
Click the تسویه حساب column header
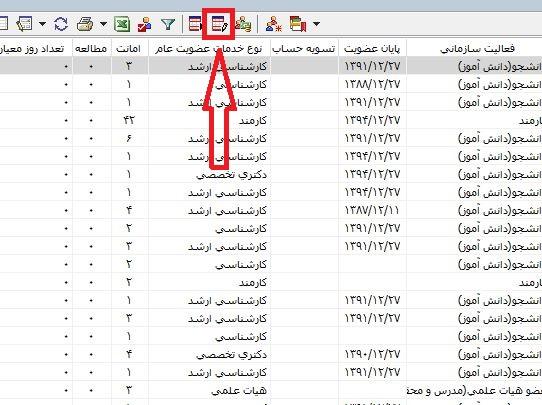pos(304,48)
